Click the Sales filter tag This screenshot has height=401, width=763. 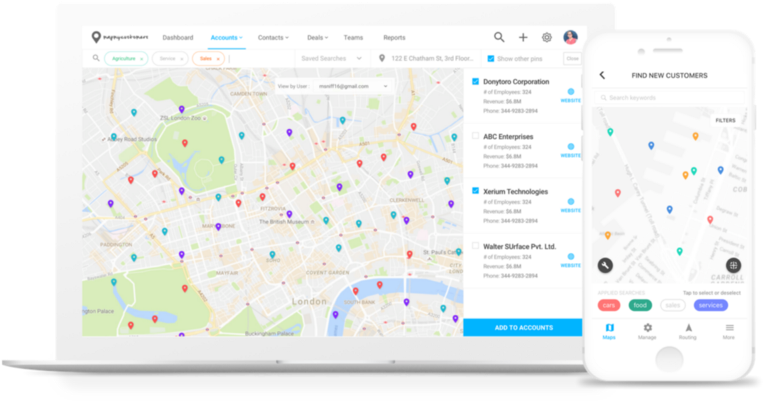(x=206, y=58)
